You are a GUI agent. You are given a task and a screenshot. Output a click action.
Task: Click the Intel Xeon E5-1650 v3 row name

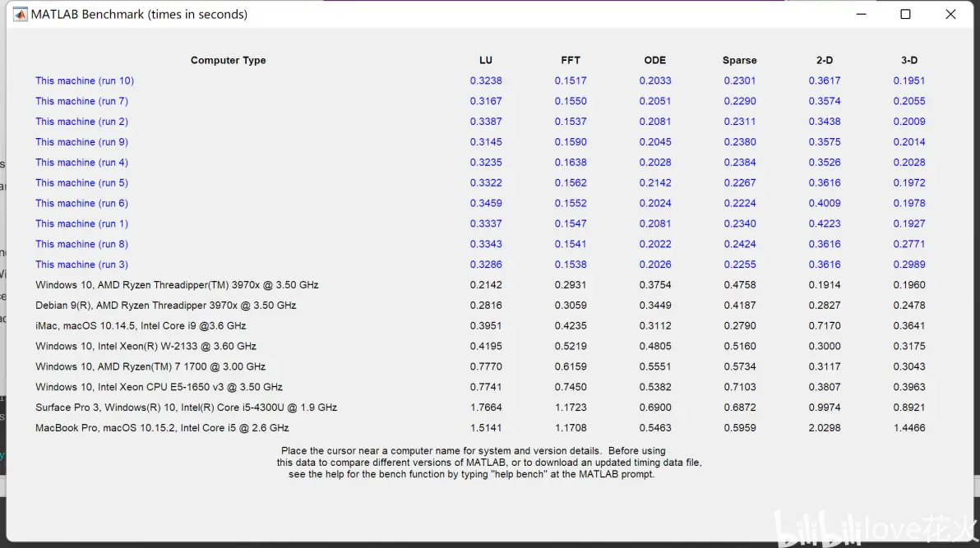pyautogui.click(x=159, y=387)
